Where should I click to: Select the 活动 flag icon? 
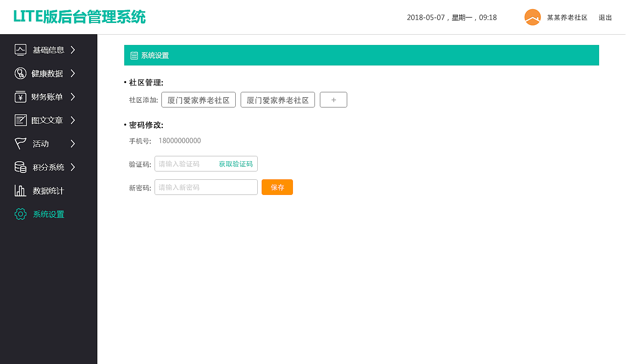coord(20,144)
